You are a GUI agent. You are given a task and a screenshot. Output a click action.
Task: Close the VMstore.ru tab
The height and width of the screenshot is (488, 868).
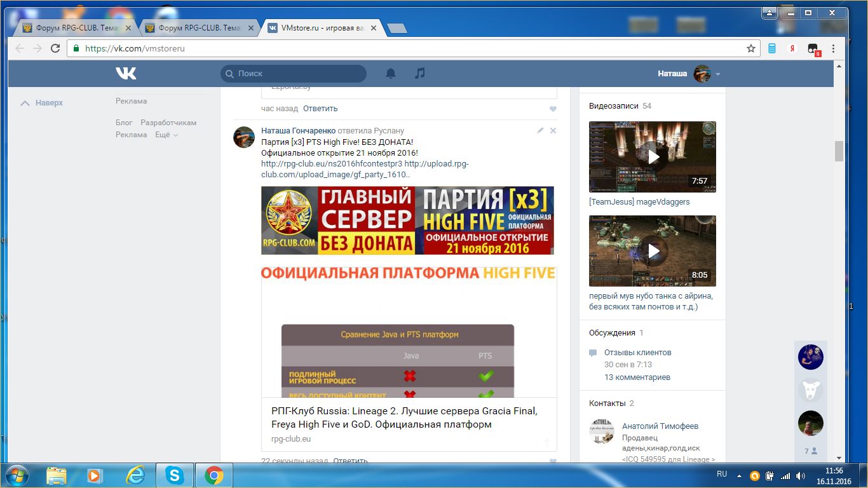point(374,29)
